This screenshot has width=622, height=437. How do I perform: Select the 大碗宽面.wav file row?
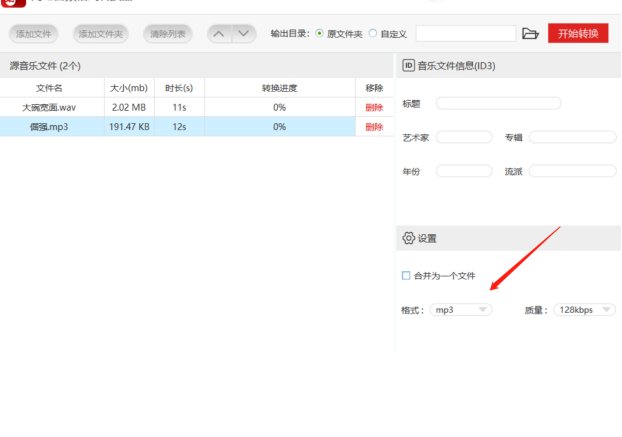[197, 107]
